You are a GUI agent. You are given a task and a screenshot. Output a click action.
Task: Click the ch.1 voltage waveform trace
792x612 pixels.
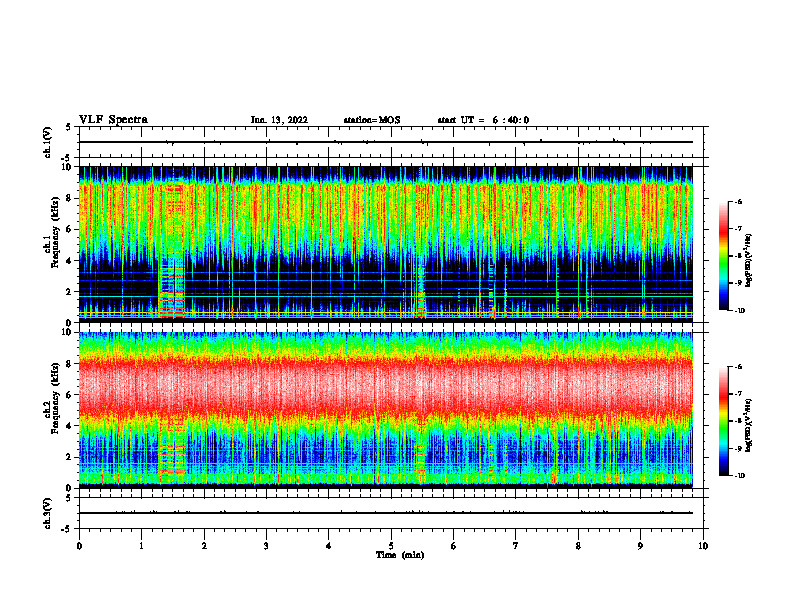point(386,142)
